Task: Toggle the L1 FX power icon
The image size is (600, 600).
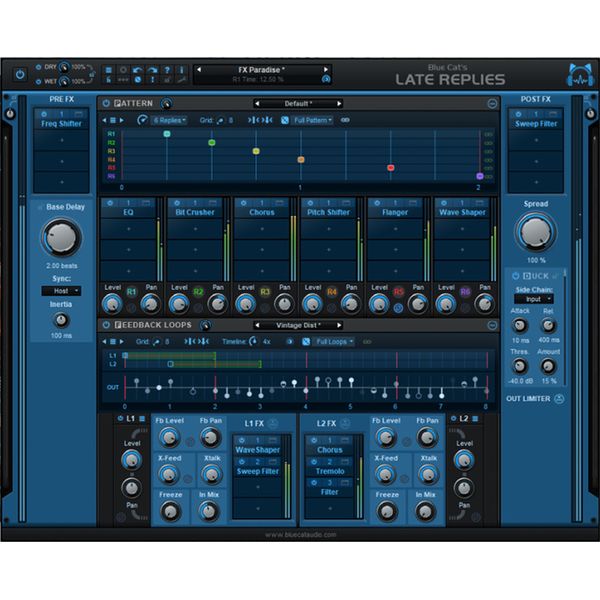Action: click(x=273, y=424)
